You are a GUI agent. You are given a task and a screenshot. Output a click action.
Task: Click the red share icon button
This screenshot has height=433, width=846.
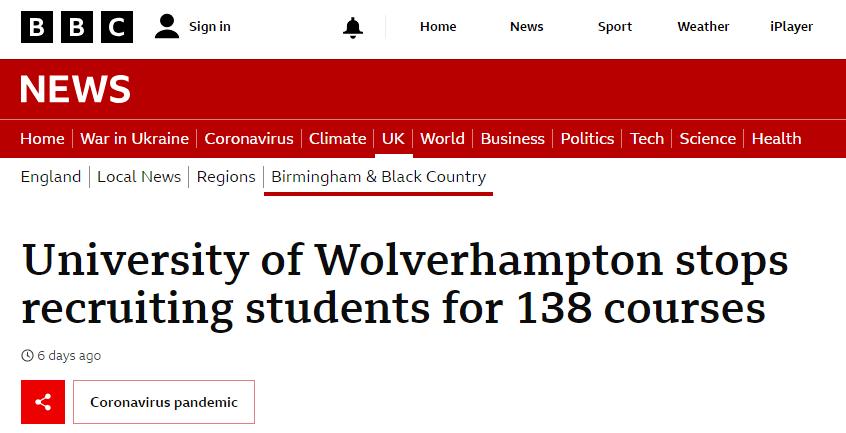(43, 402)
